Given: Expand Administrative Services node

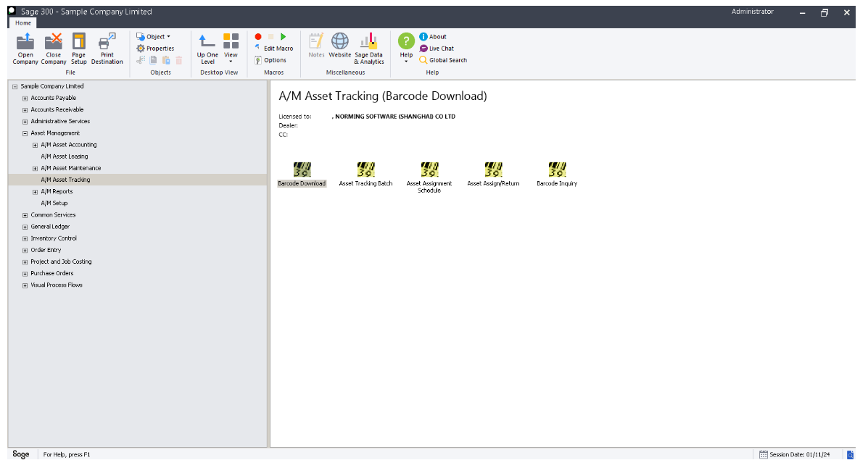Looking at the screenshot, I should (x=25, y=121).
